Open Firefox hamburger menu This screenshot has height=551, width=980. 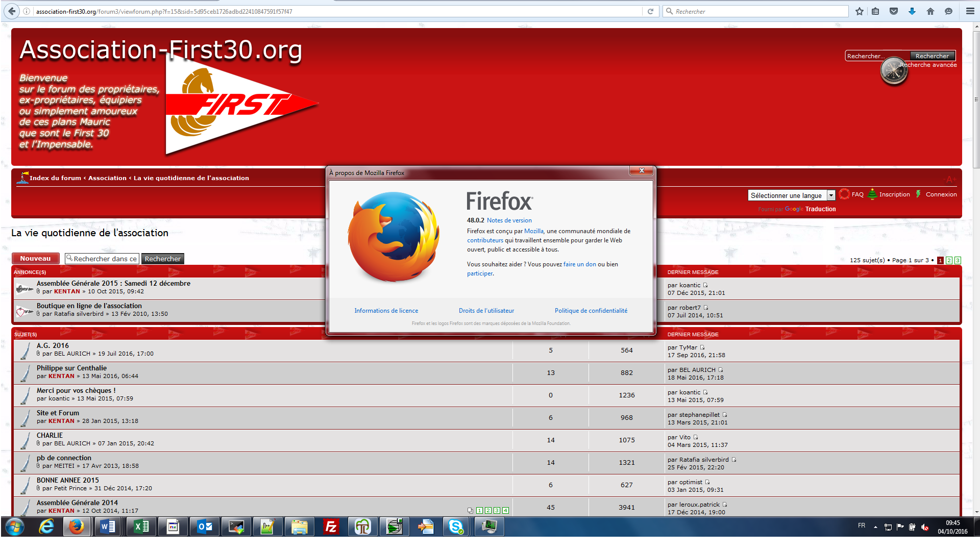(x=970, y=11)
